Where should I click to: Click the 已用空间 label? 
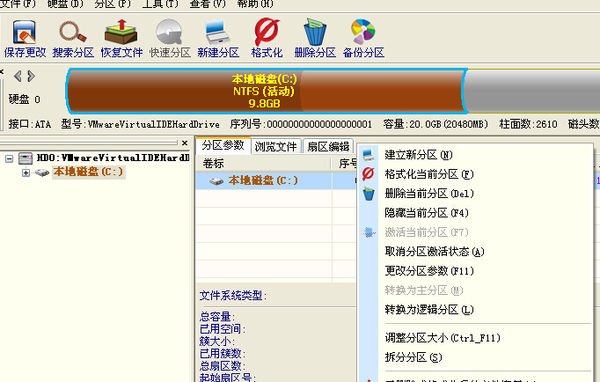point(222,329)
